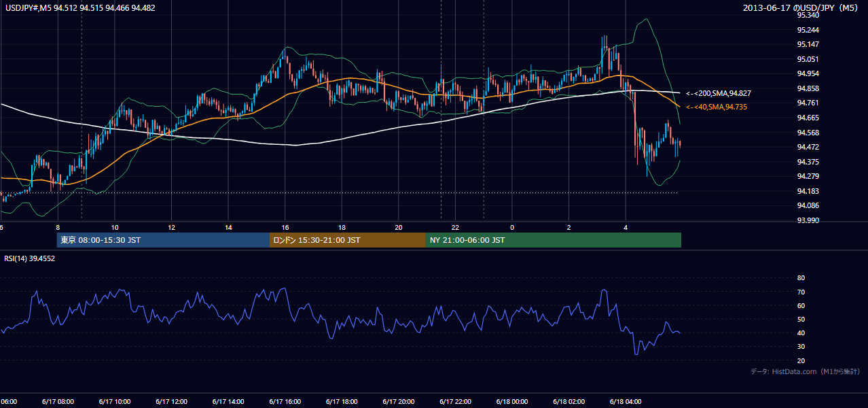Click the HistData.com data source credit
Image resolution: width=868 pixels, height=408 pixels.
click(x=806, y=371)
